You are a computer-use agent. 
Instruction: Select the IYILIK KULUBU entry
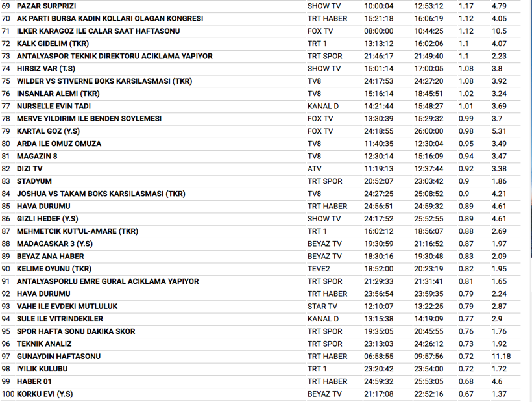[42, 369]
